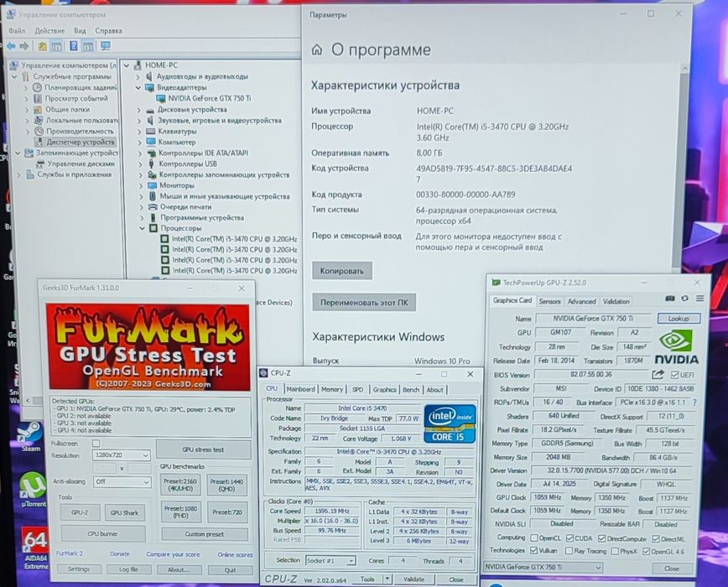
Task: Toggle the DirectML checkbox
Action: point(656,538)
